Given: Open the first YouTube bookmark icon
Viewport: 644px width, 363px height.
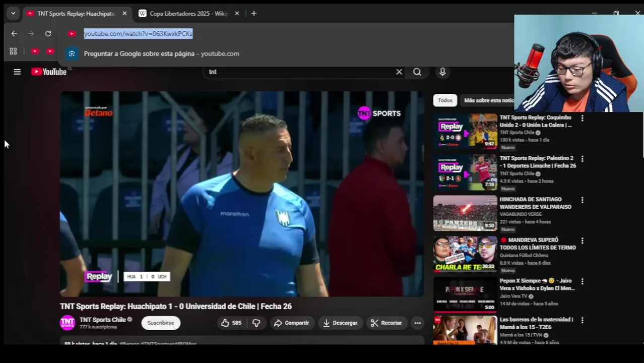Looking at the screenshot, I should (x=35, y=51).
